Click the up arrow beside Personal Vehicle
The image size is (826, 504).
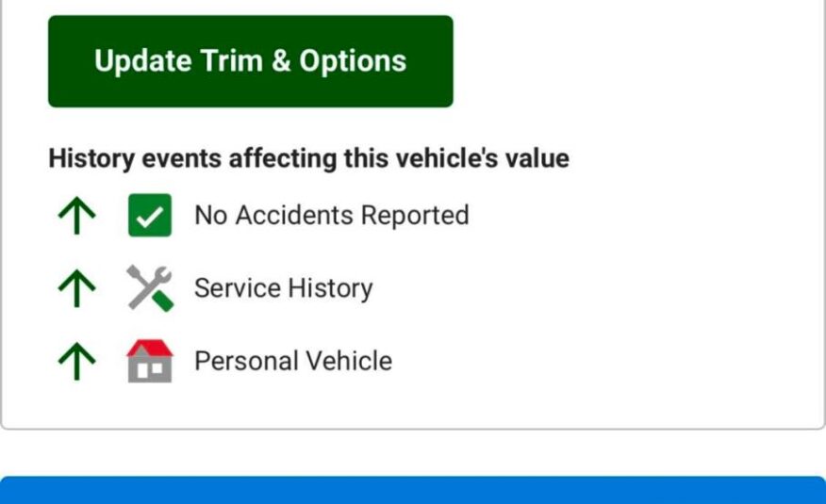tap(77, 361)
